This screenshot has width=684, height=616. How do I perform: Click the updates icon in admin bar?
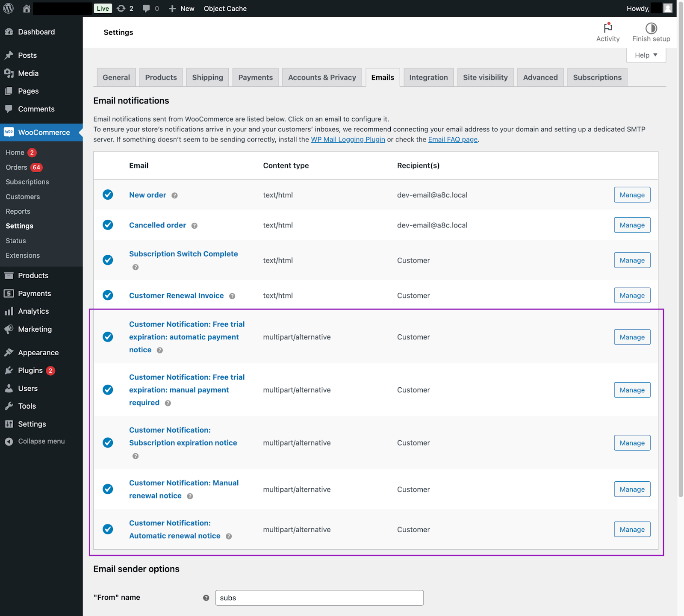click(x=121, y=8)
